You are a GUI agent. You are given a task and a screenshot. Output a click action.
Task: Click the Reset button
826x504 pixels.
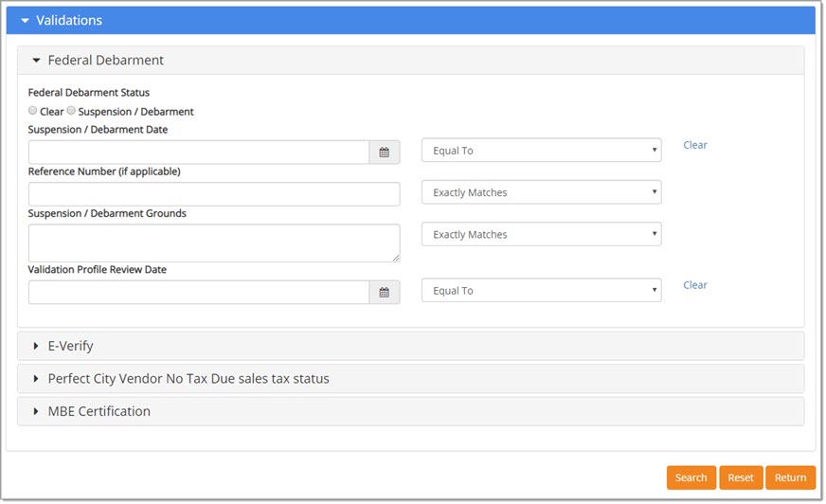(741, 477)
